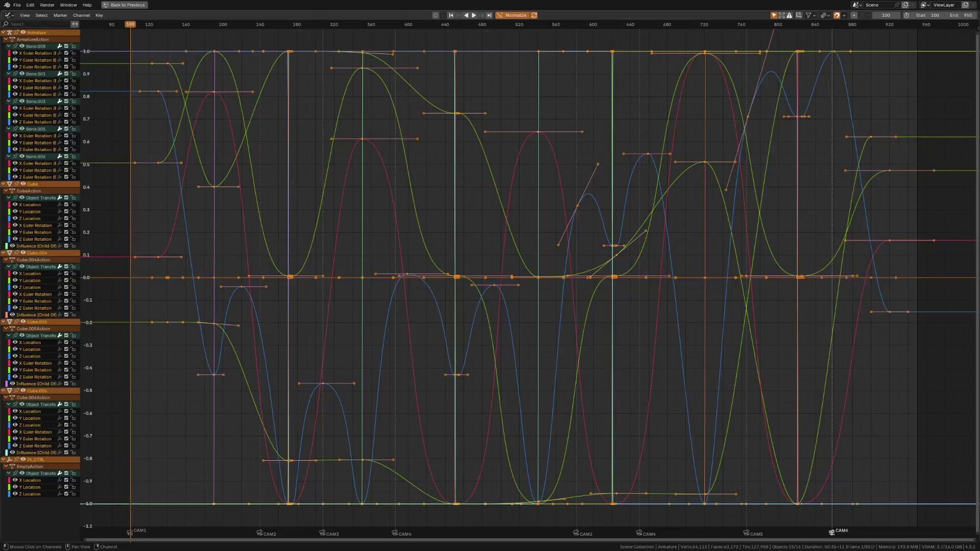Click the invert filter arrows icon
The image size is (980, 551).
coord(75,24)
